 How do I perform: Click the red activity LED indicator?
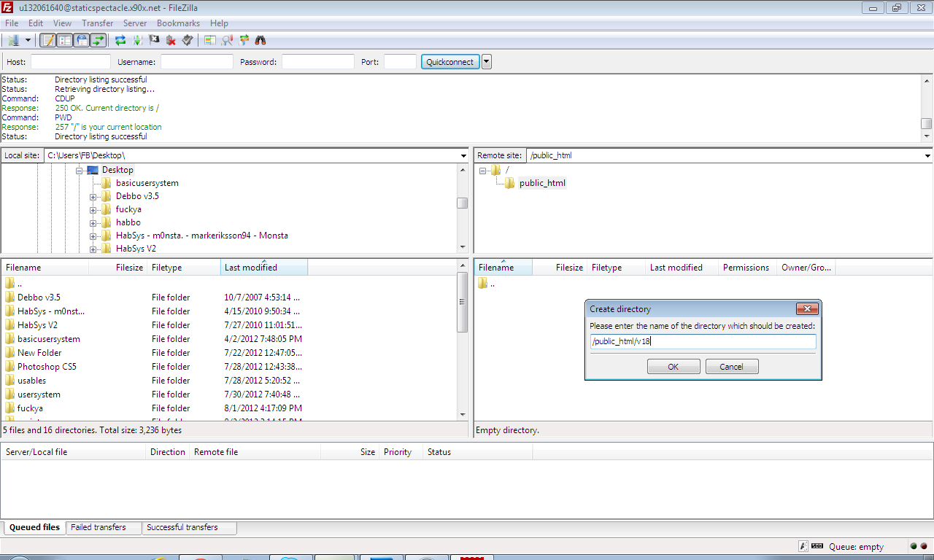point(924,546)
